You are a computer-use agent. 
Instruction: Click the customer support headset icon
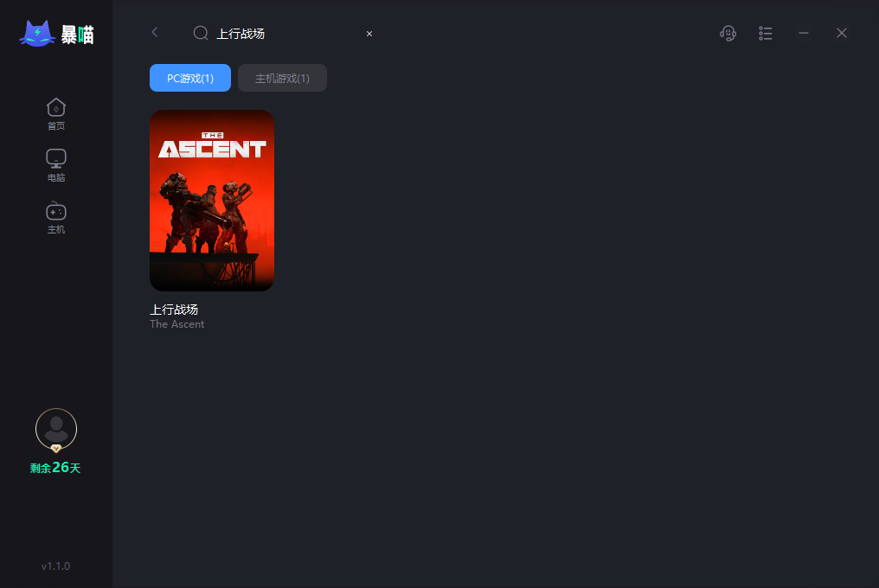click(x=728, y=34)
